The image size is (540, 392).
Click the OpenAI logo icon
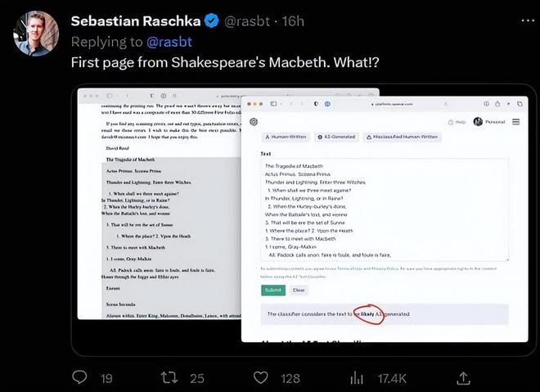point(254,122)
